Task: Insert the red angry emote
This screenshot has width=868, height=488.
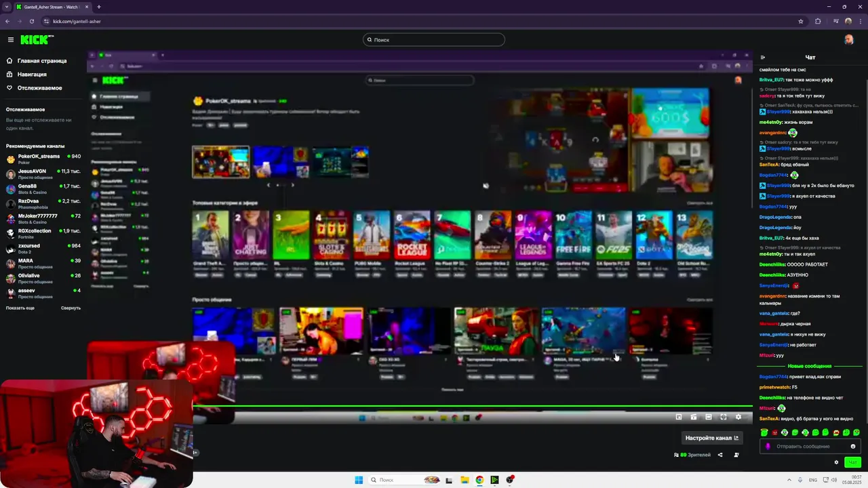Action: [774, 432]
